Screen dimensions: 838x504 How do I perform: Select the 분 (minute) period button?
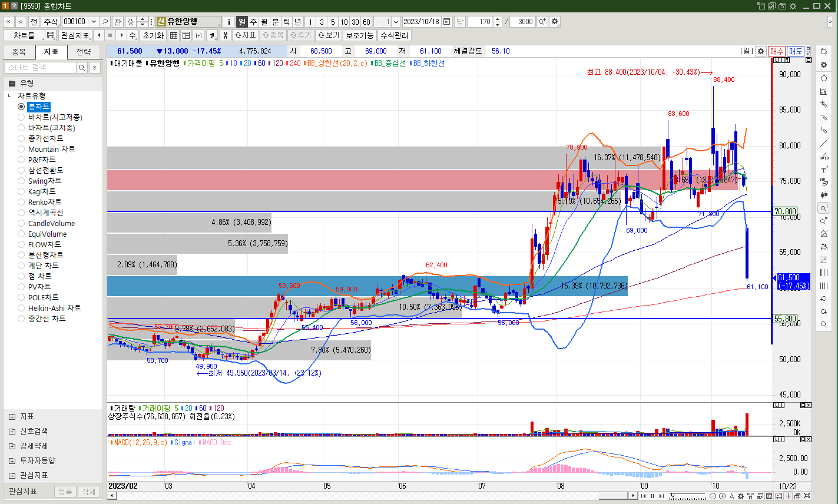[x=276, y=22]
